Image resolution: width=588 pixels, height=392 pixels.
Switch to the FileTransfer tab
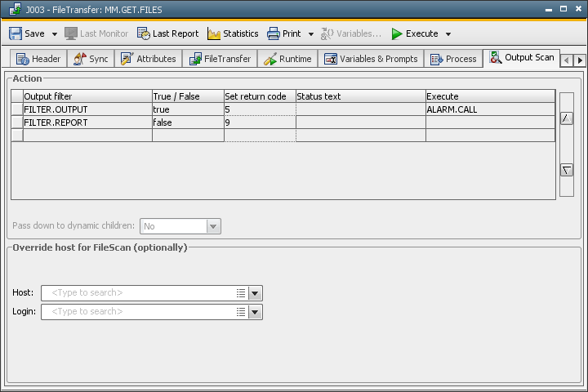(x=220, y=59)
